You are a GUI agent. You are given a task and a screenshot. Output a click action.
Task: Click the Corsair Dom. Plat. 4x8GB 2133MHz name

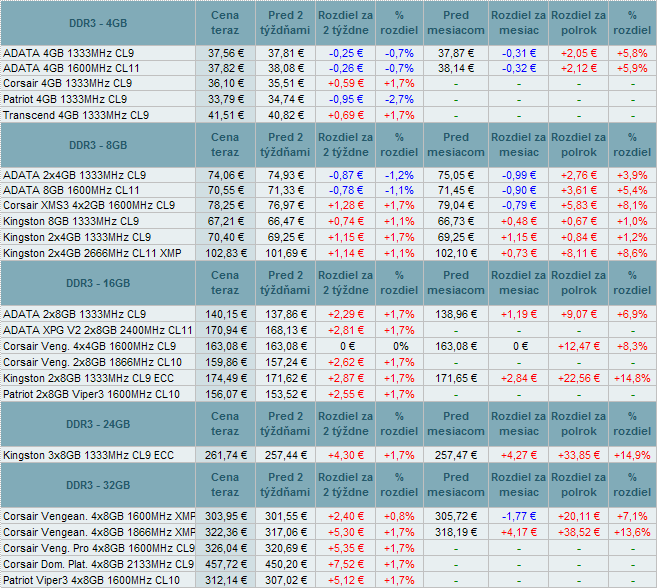pyautogui.click(x=98, y=564)
